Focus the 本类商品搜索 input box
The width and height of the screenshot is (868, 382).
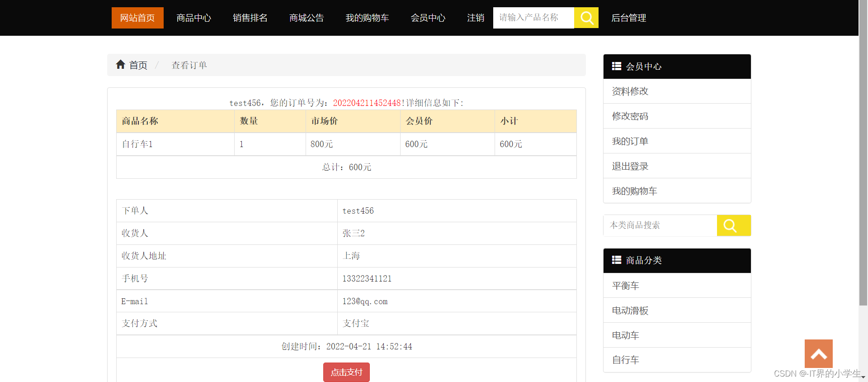coord(660,225)
